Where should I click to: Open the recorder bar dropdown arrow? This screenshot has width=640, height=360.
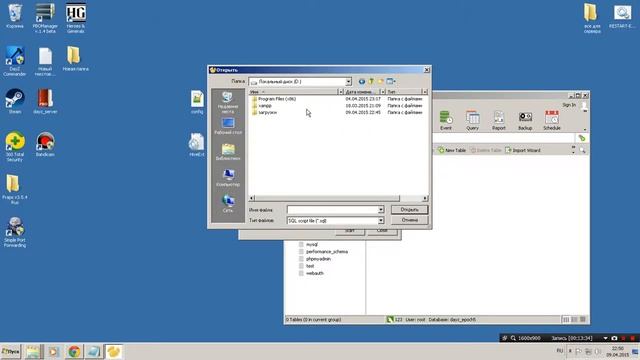[x=605, y=338]
